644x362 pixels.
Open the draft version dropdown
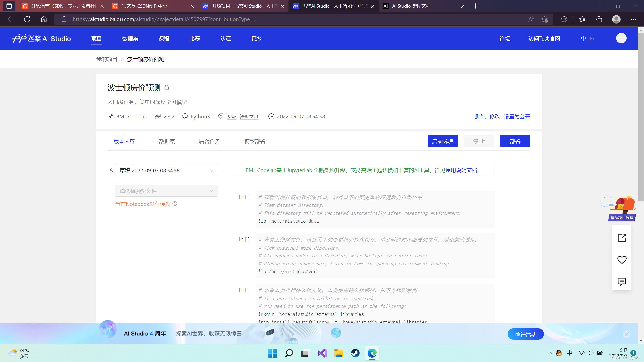[x=167, y=170]
